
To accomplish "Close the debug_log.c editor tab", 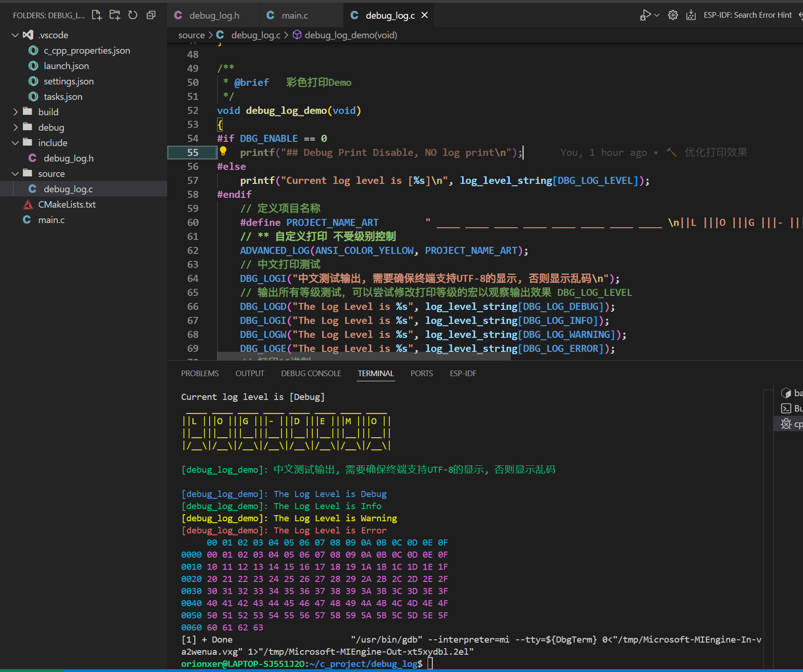I will coord(424,15).
